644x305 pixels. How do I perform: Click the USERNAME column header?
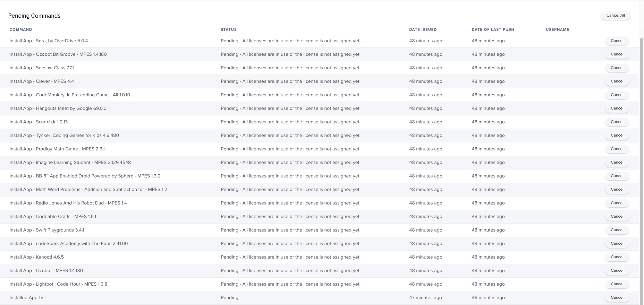click(557, 29)
